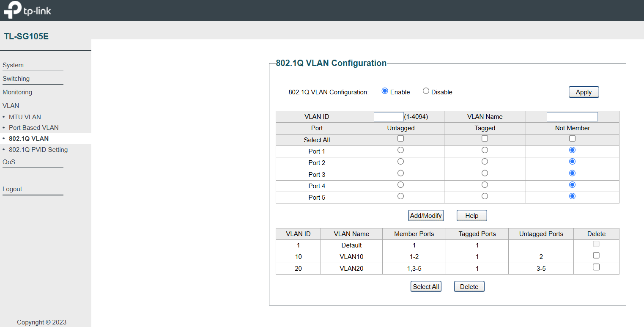Image resolution: width=644 pixels, height=327 pixels.
Task: Click the 'VLAN20' name cell
Action: [x=352, y=268]
